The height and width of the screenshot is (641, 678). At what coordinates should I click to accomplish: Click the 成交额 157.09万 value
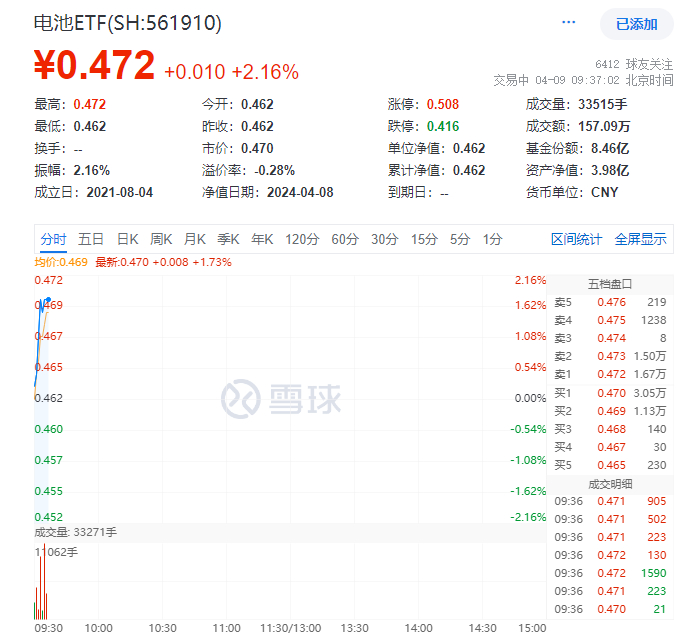[x=604, y=126]
